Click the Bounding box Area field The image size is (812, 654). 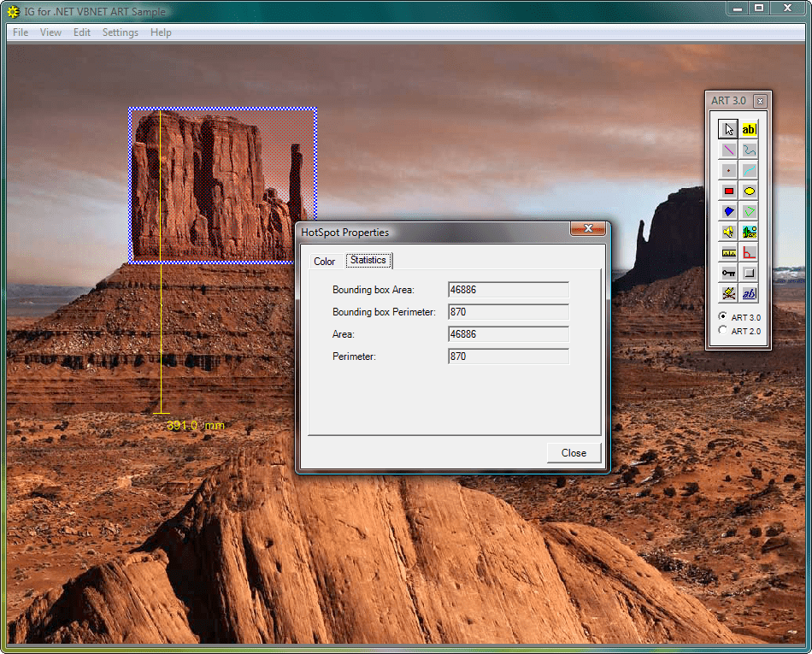pos(508,289)
